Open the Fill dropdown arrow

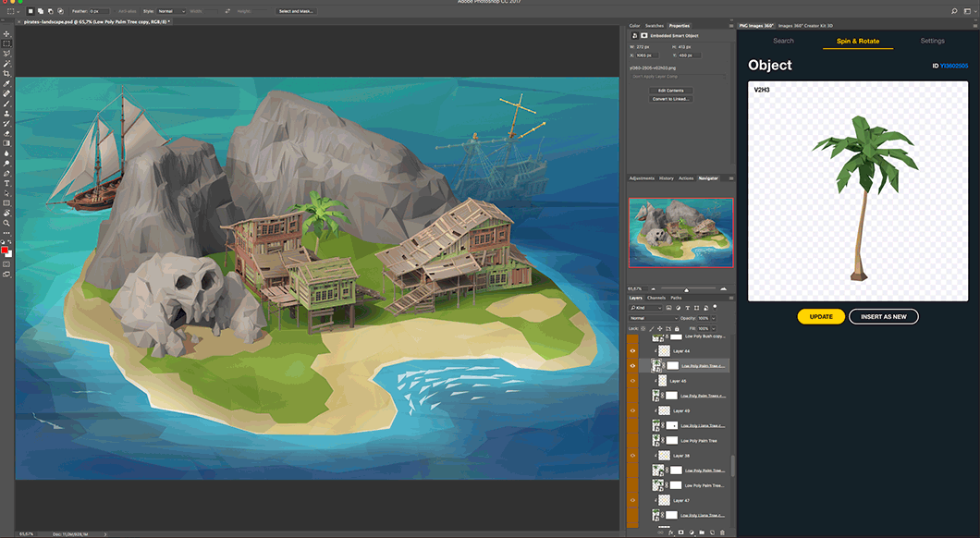pos(714,328)
